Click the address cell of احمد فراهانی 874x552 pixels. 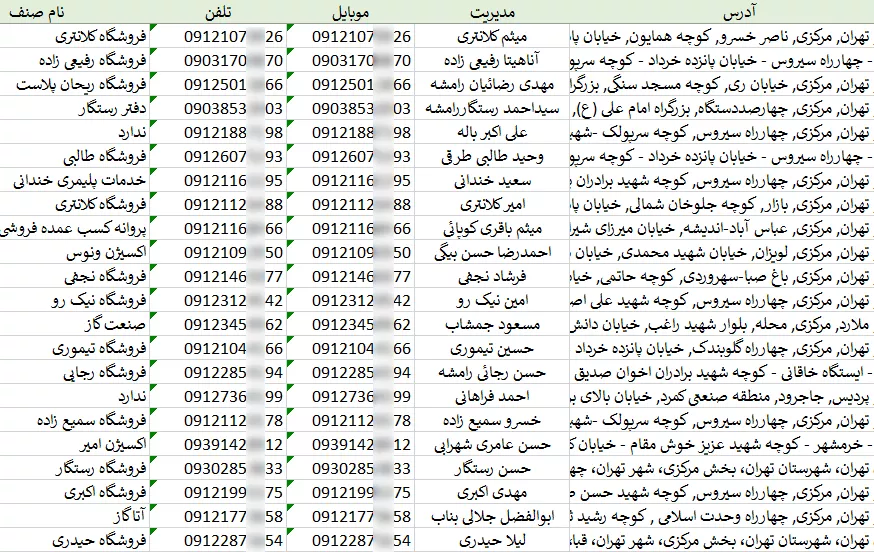(722, 396)
